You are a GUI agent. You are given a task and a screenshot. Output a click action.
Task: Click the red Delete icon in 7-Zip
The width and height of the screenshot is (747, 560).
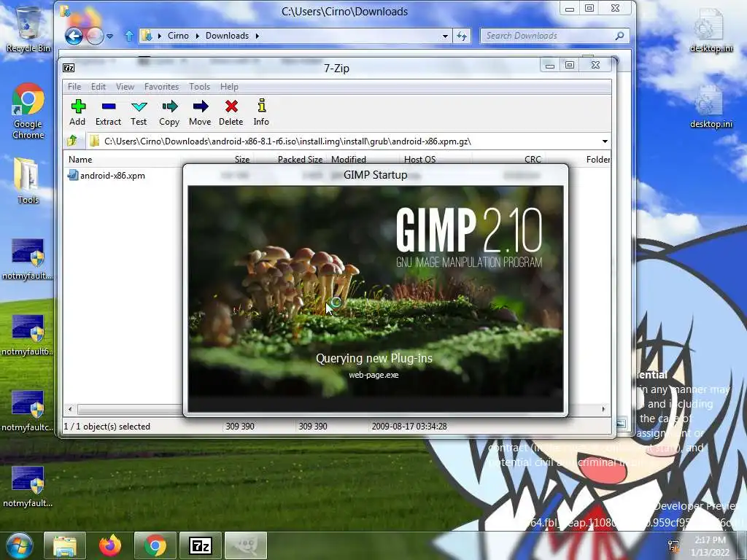[231, 113]
